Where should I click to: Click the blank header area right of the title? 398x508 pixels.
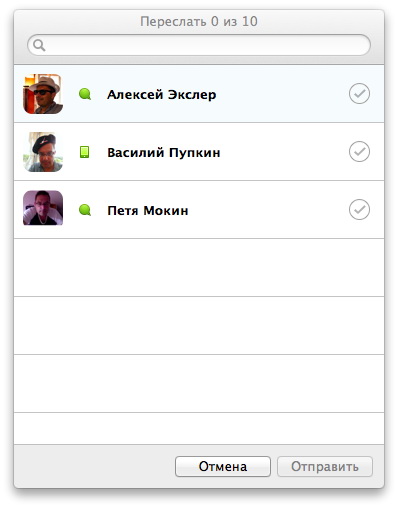coord(320,22)
